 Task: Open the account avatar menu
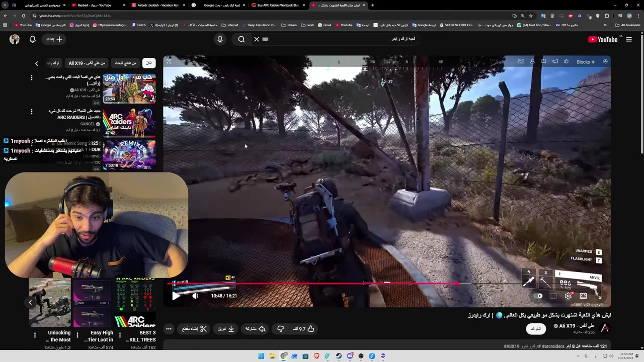14,39
